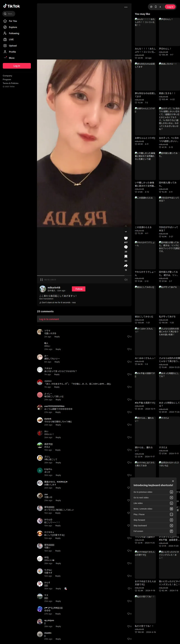Click the Skip forward key icon

click(x=171, y=520)
